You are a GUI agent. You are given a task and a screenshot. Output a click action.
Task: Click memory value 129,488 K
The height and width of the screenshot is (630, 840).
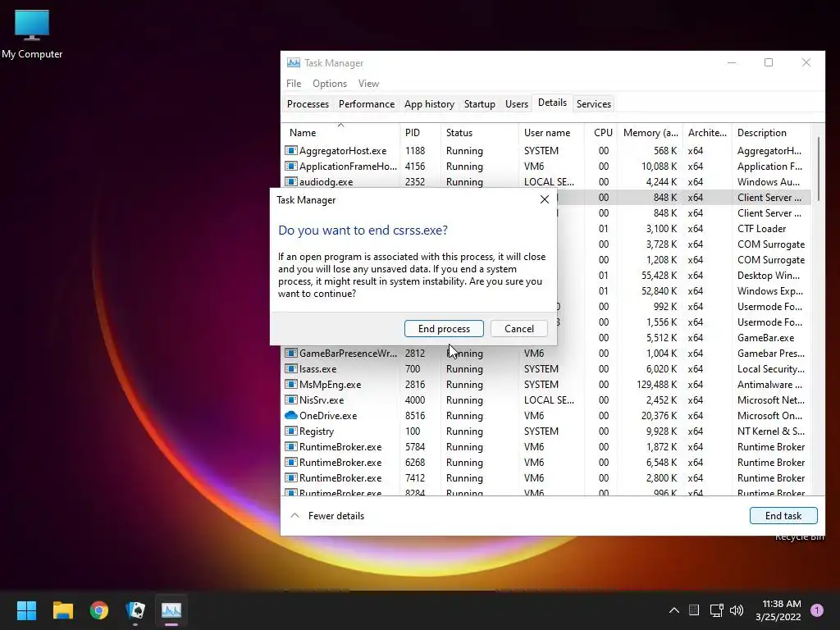click(x=657, y=384)
